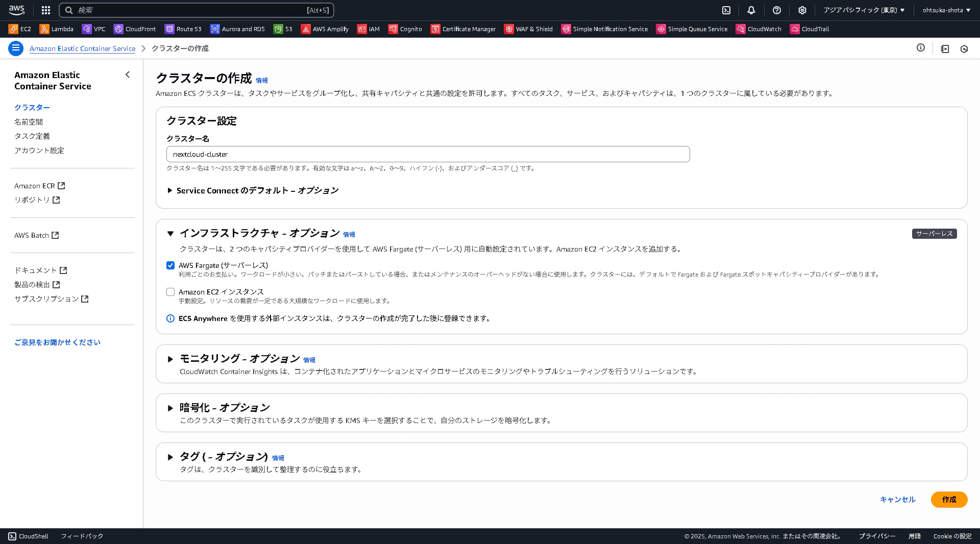
Task: Expand the 暗号化 section
Action: tap(170, 408)
